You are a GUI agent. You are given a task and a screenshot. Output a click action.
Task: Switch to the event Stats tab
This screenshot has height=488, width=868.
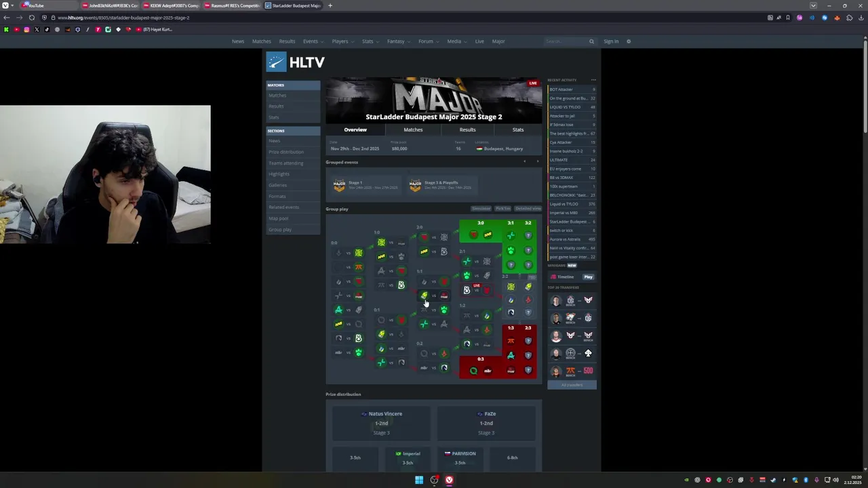point(518,129)
